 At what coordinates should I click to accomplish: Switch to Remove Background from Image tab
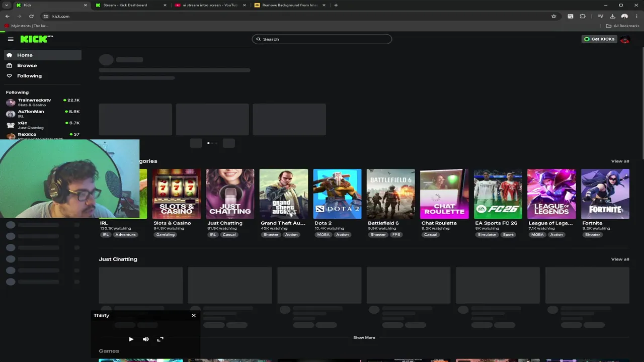tap(289, 5)
